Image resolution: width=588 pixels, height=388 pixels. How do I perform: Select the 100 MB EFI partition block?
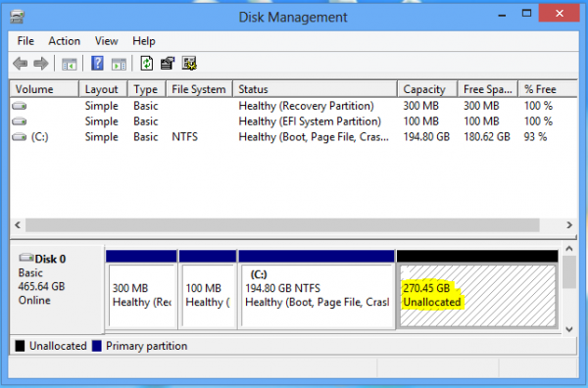click(208, 289)
